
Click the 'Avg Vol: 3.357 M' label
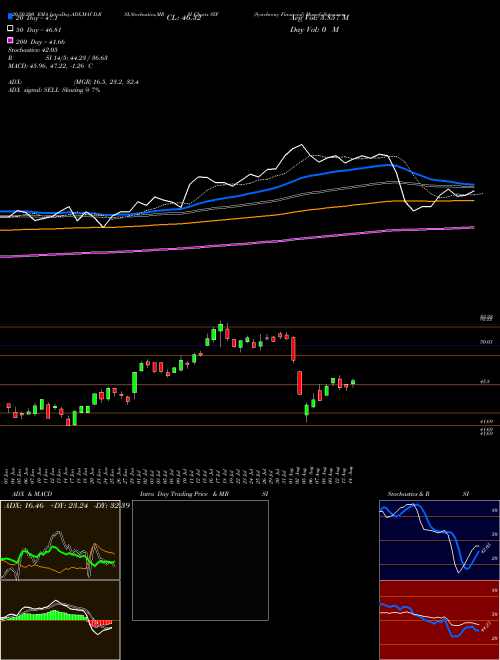(320, 17)
